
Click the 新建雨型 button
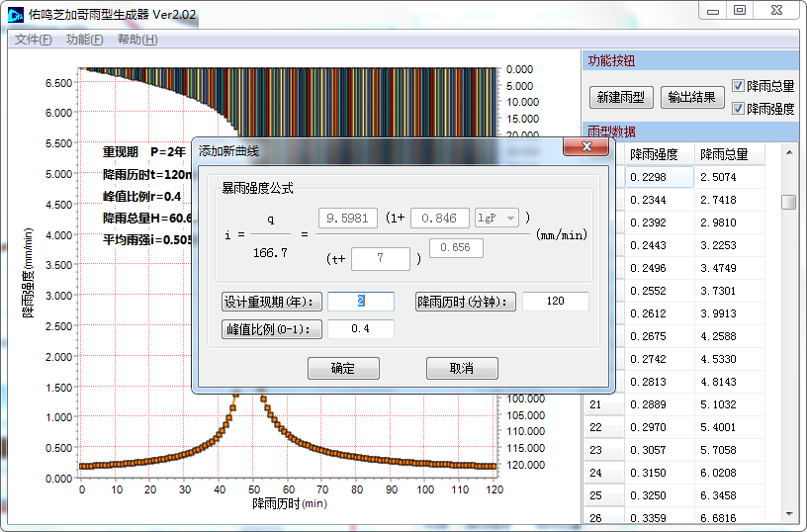coord(621,97)
